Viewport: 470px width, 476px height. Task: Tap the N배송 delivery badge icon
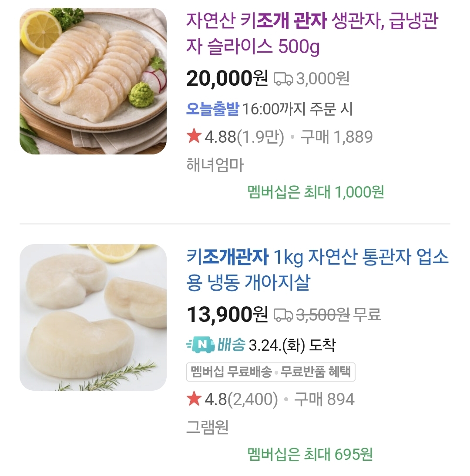(x=201, y=345)
